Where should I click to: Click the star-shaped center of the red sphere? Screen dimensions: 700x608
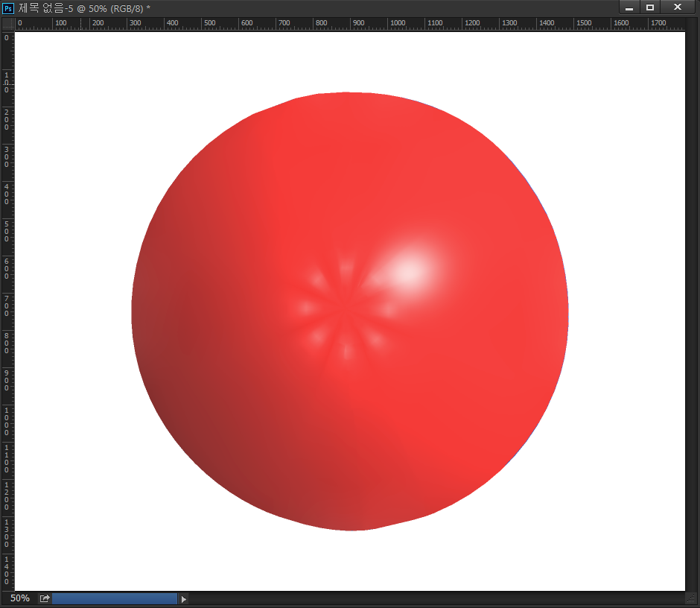[344, 307]
